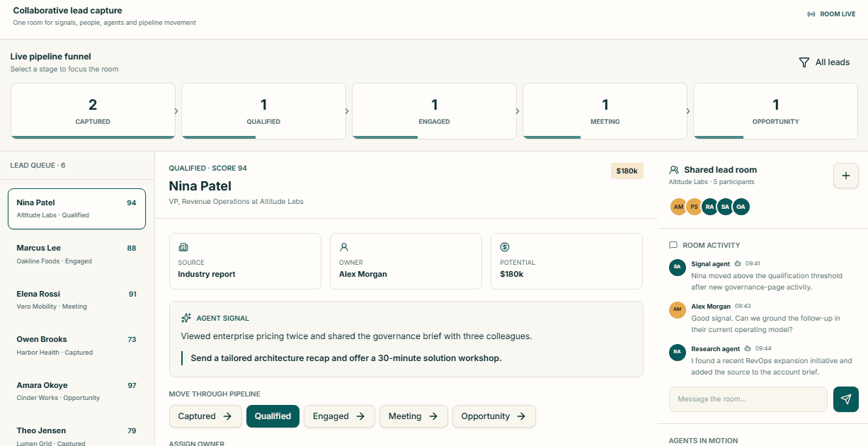Click the funnel filter icon beside All leads
Viewport: 868px width, 446px height.
pyautogui.click(x=804, y=62)
